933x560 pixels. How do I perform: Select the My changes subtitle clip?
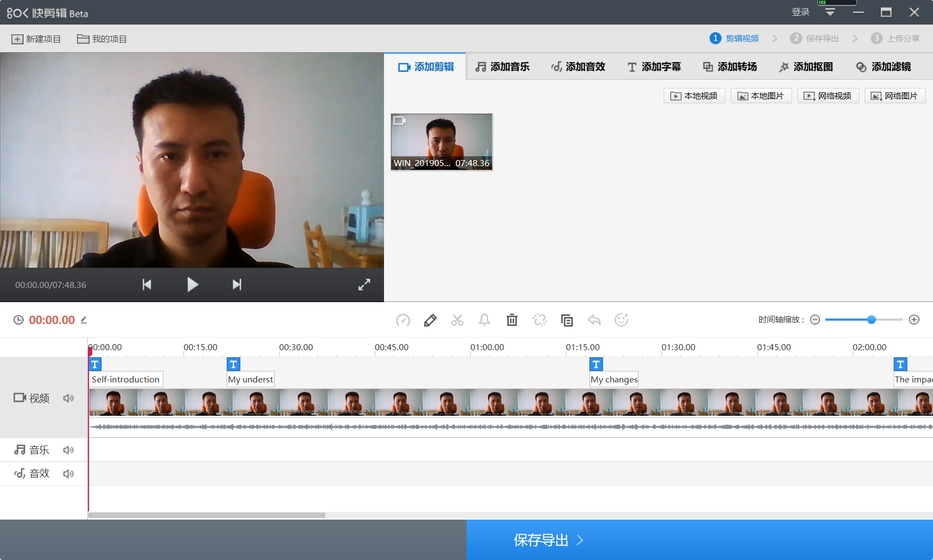(x=614, y=380)
